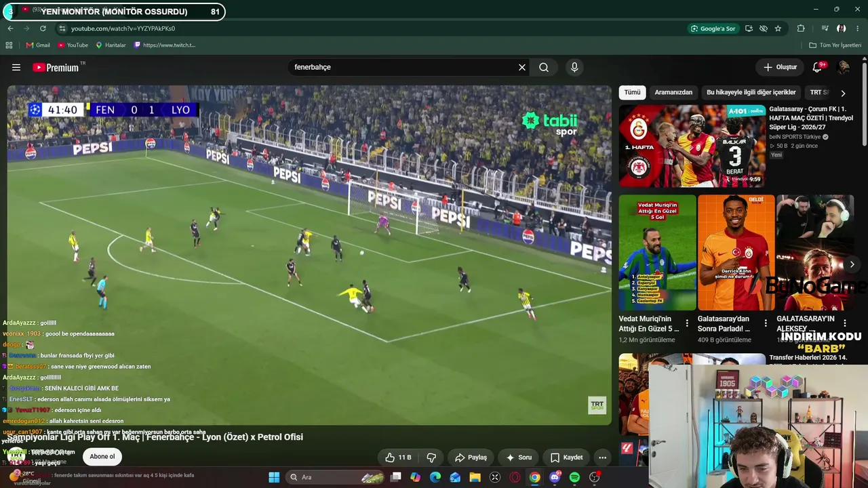Open the YouTube bookmark
Image resolution: width=868 pixels, height=488 pixels.
pyautogui.click(x=73, y=45)
